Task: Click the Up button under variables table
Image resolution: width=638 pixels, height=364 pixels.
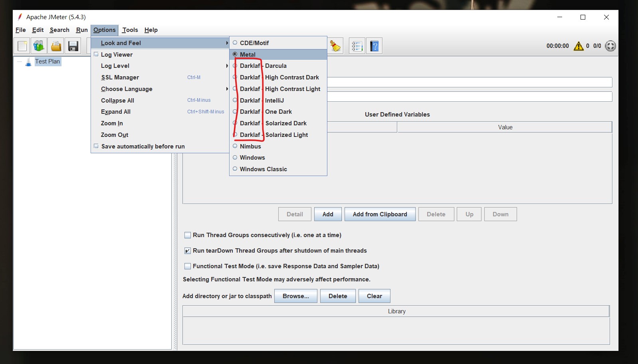Action: pos(470,214)
